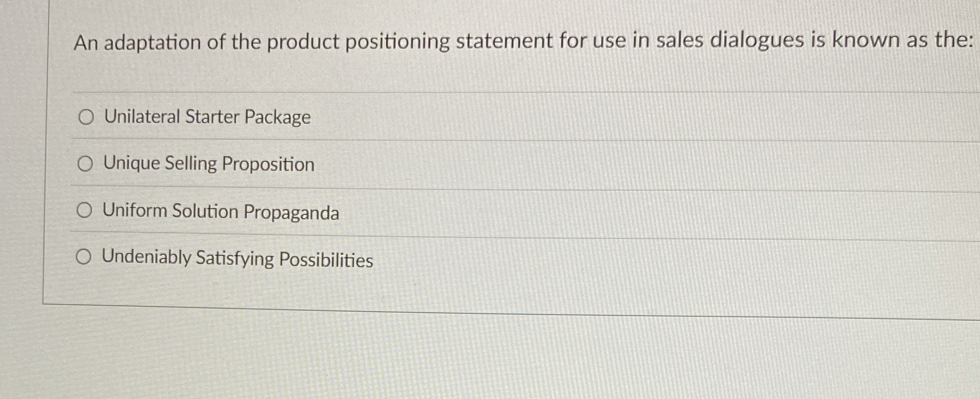Click the "Unique Selling Proposition" answer text
980x399 pixels.
209,164
